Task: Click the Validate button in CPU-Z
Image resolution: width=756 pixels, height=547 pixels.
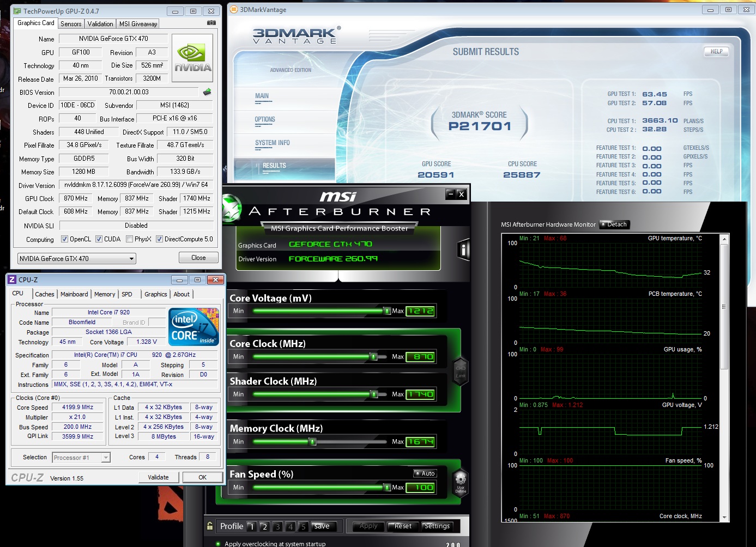Action: tap(158, 477)
